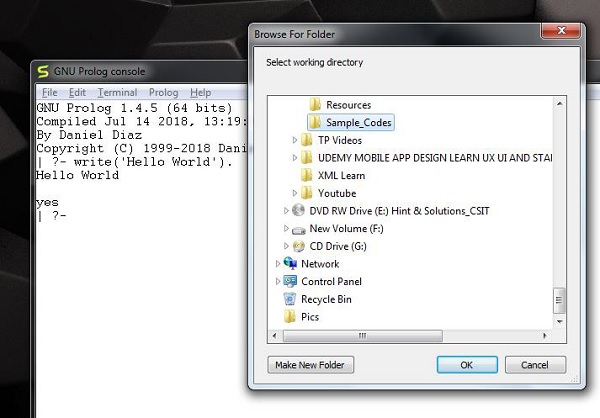Click the Pics folder icon

pyautogui.click(x=290, y=317)
